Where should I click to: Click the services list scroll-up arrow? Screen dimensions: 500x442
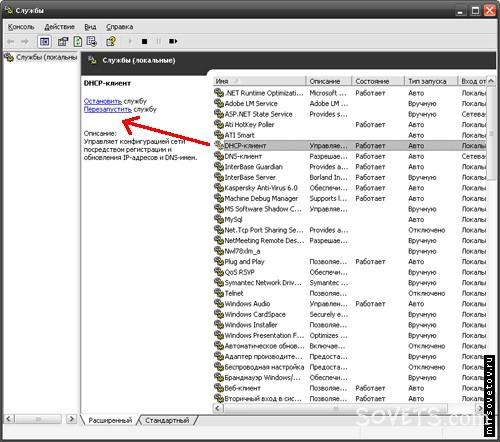[x=491, y=81]
